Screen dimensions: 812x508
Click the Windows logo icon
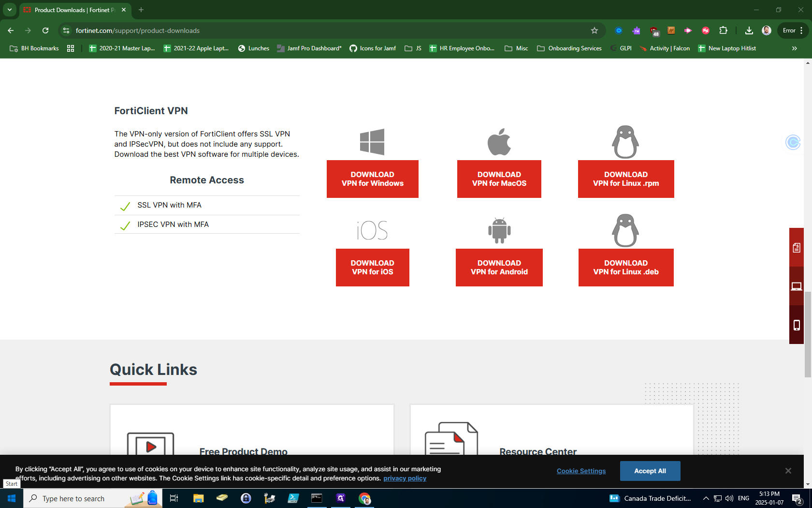[372, 142]
